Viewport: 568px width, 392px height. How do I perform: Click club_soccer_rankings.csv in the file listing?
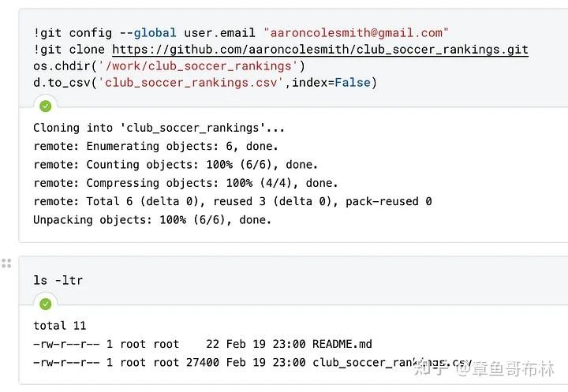392,363
